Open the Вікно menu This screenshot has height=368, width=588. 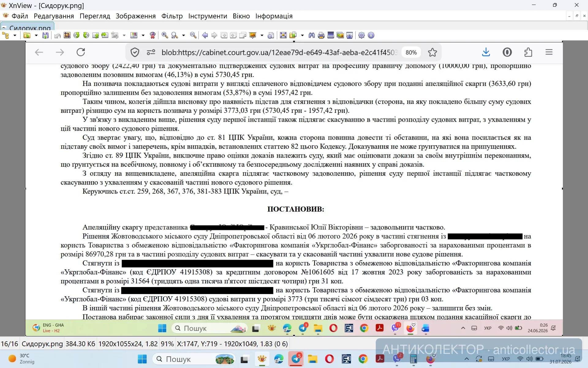coord(241,16)
